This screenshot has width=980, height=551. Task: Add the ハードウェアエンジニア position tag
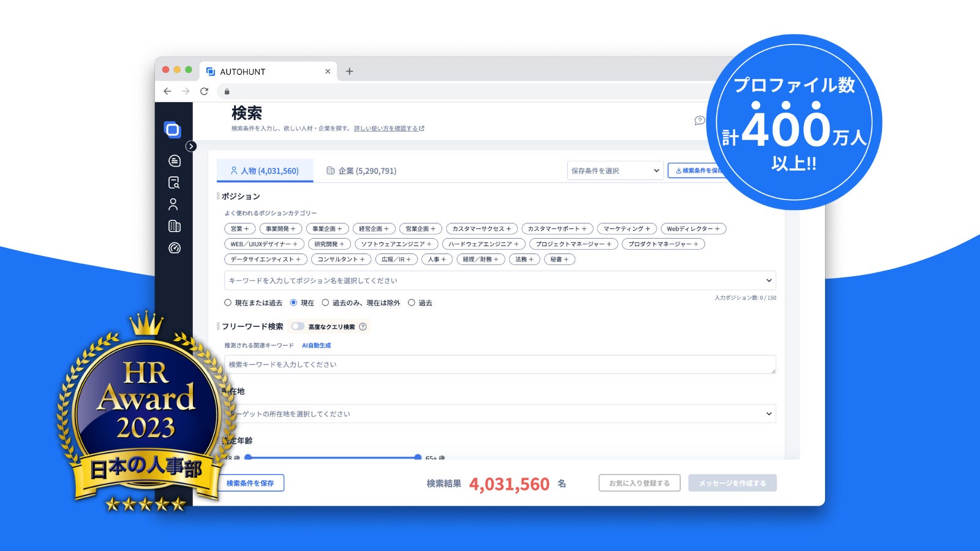[483, 244]
